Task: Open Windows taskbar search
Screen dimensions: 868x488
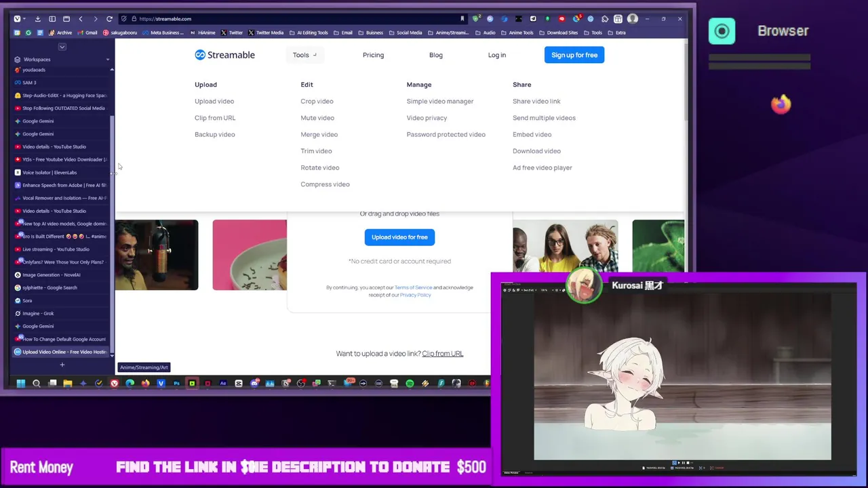Action: coord(37,384)
